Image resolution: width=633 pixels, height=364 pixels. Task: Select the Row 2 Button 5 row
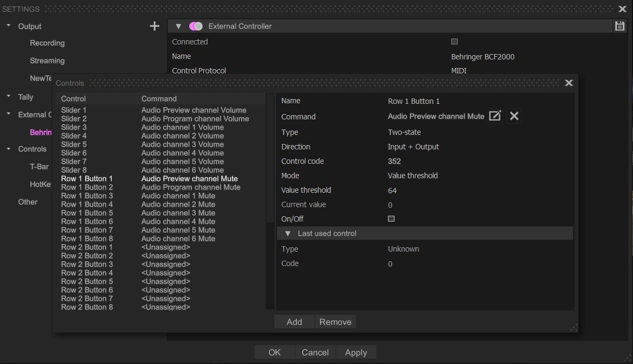coord(161,282)
